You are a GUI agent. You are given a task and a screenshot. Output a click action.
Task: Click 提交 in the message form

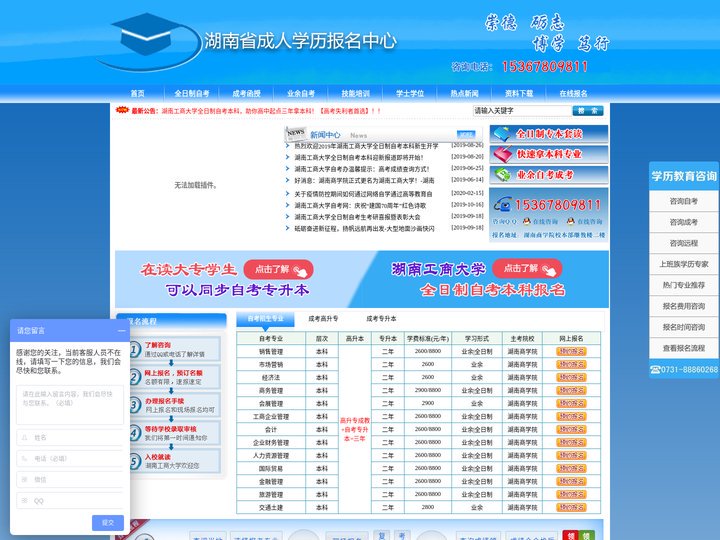tap(108, 523)
